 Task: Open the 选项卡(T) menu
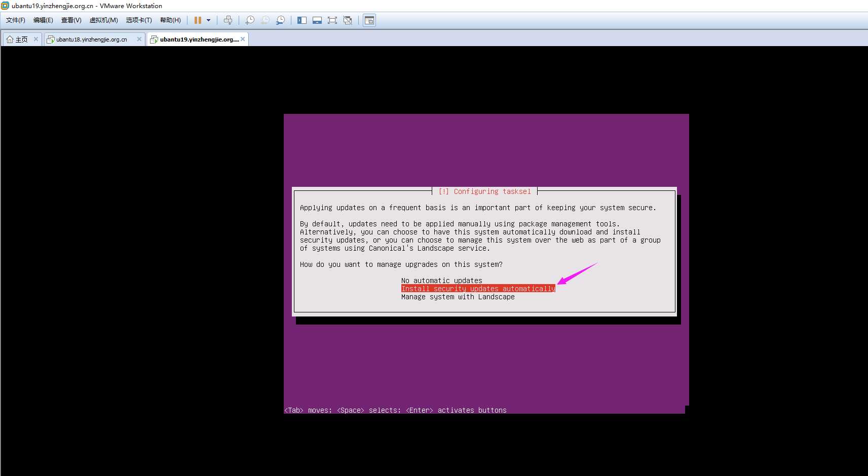139,20
